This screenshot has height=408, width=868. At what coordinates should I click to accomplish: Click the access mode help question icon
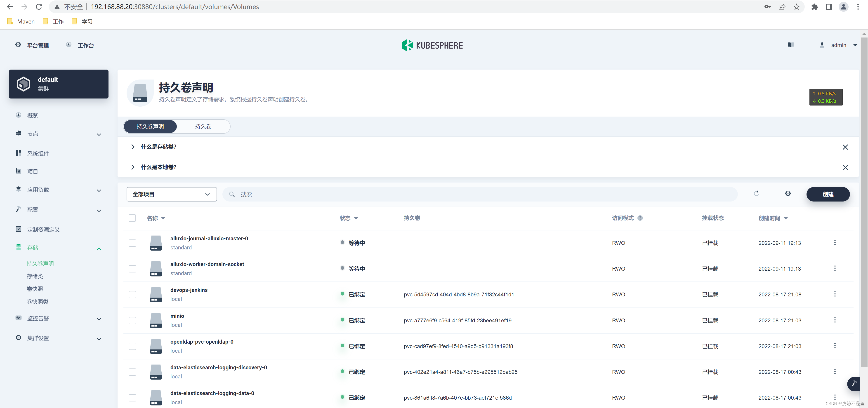click(x=640, y=218)
